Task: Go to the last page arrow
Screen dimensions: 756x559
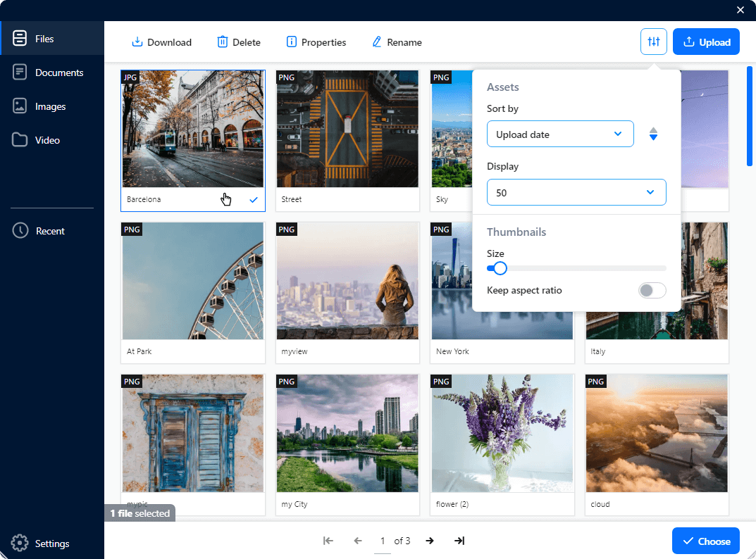Action: pos(459,541)
